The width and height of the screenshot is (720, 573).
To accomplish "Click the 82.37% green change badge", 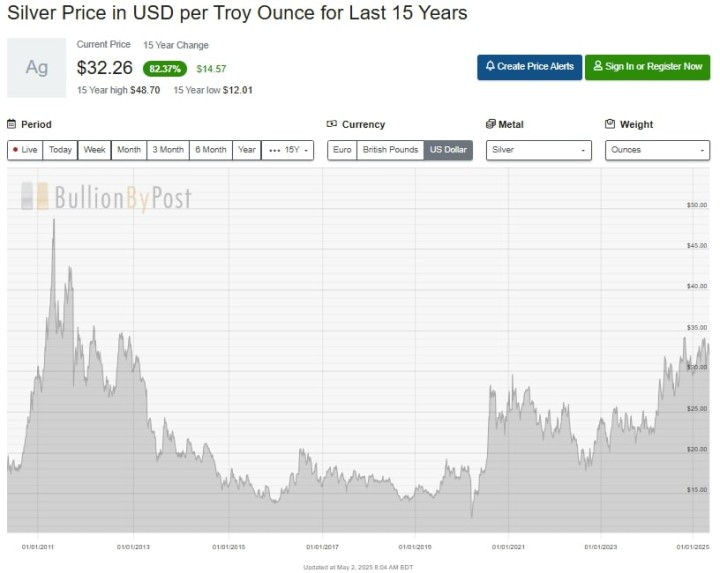I will pyautogui.click(x=164, y=69).
